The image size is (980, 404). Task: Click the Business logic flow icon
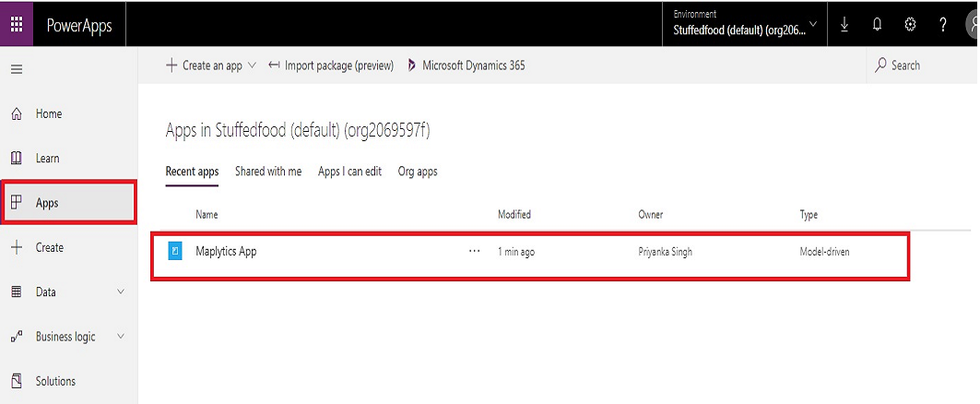click(17, 337)
